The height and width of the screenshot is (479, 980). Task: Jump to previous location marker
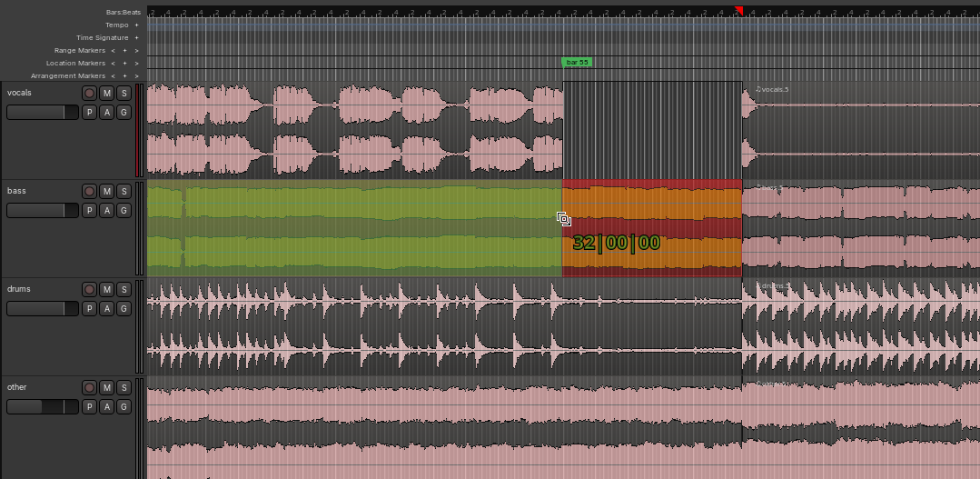(x=114, y=63)
